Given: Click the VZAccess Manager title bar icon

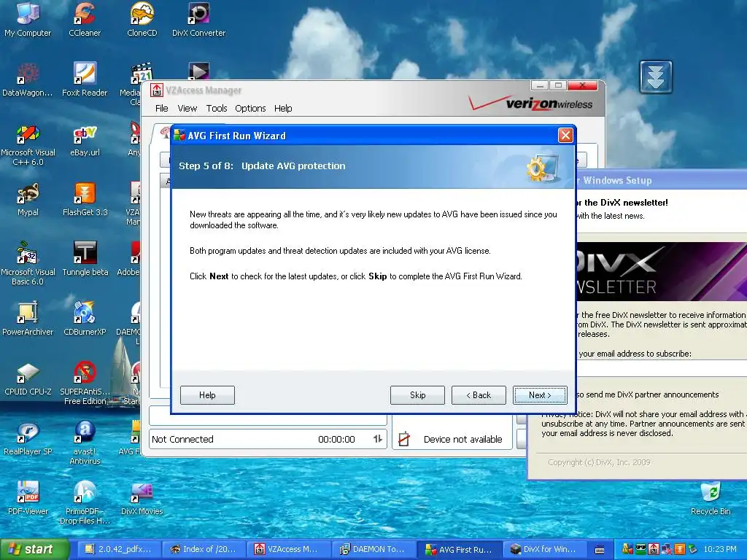Looking at the screenshot, I should 156,90.
